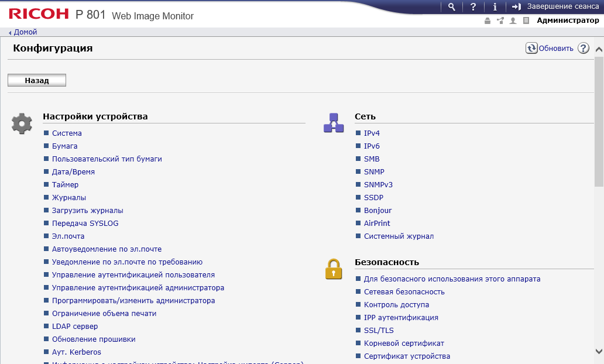Click the refresh icon beside Обновить
604x364 pixels.
click(531, 49)
